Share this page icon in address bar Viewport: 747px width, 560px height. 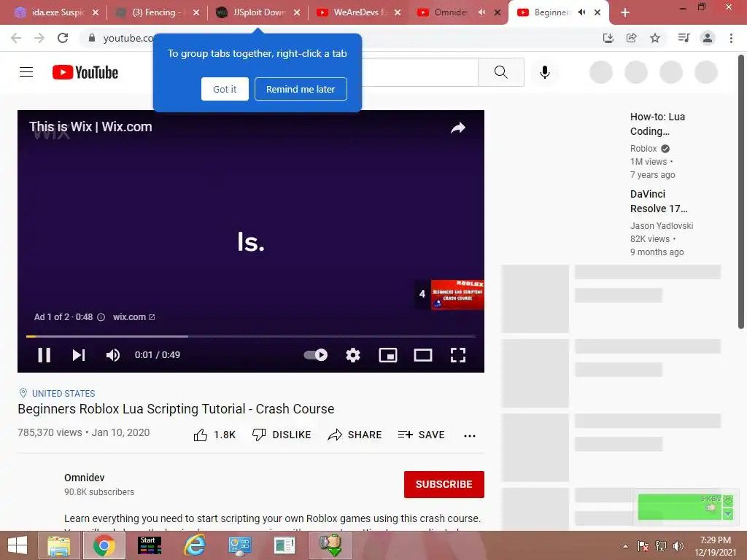pyautogui.click(x=632, y=38)
